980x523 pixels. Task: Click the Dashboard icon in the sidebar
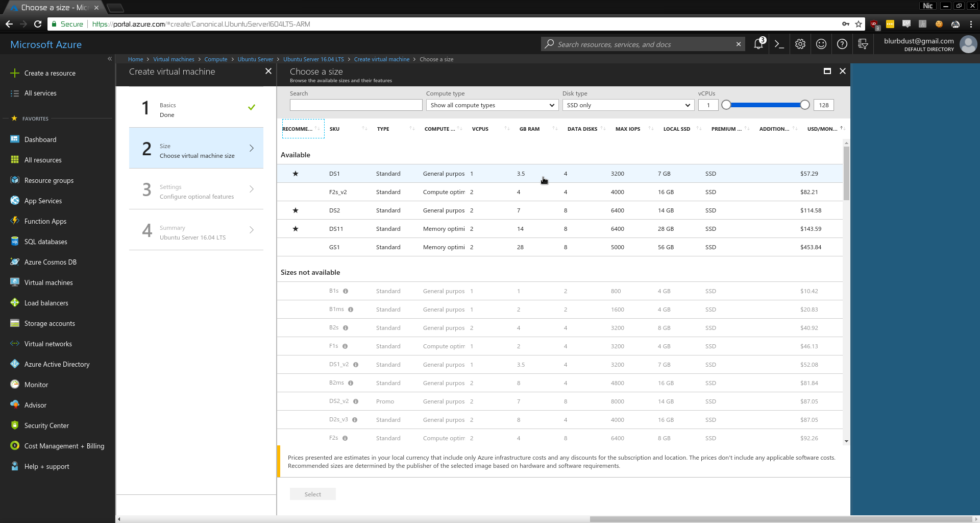point(15,139)
